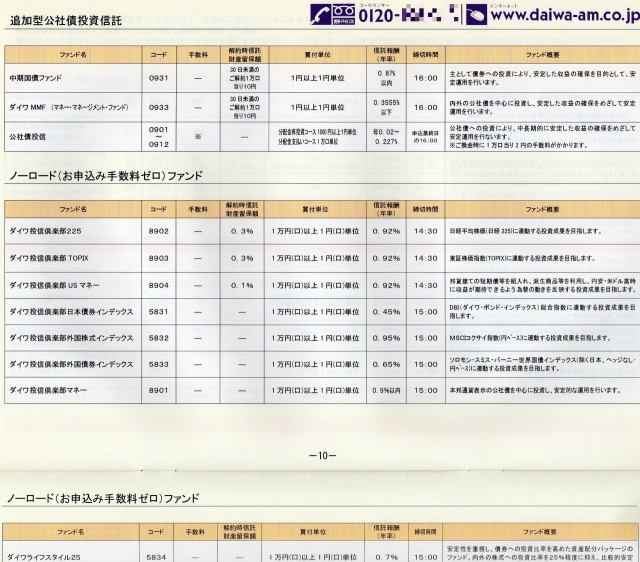
Task: Click the computer mouse internet icon
Action: 476,15
